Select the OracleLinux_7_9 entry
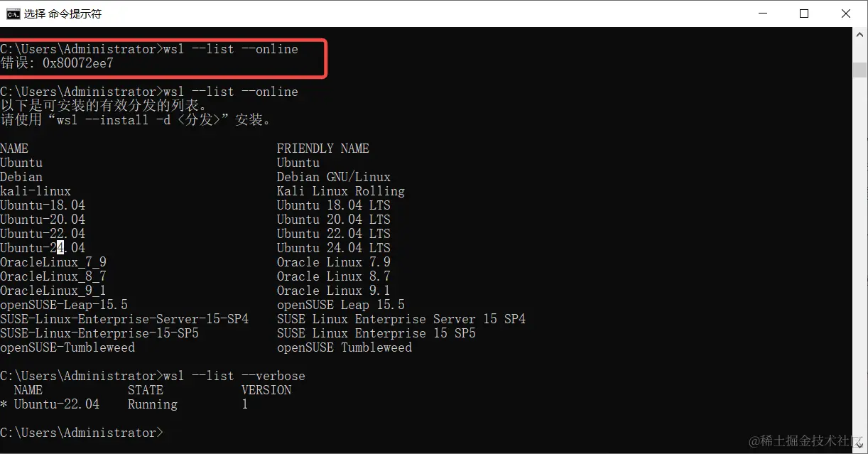This screenshot has height=454, width=868. point(53,262)
